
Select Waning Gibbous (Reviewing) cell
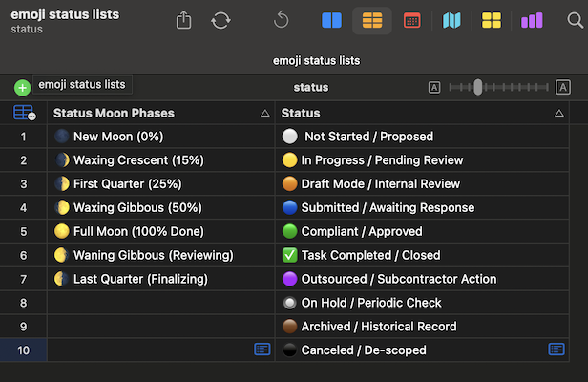(x=161, y=255)
